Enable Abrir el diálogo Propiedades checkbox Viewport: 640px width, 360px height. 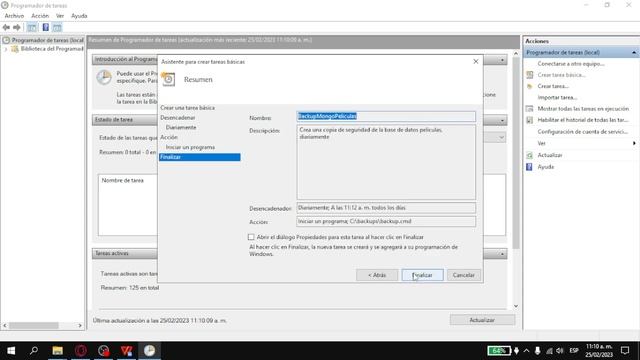tap(251, 237)
